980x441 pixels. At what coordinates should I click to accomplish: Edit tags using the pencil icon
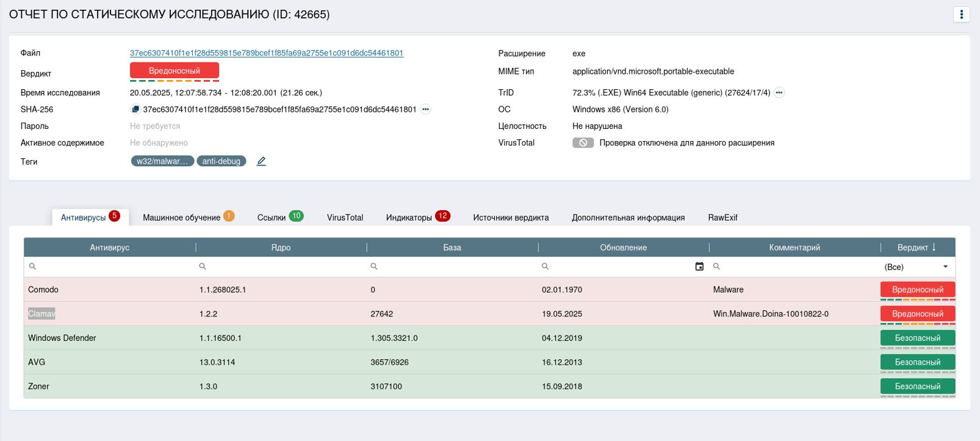pos(261,161)
